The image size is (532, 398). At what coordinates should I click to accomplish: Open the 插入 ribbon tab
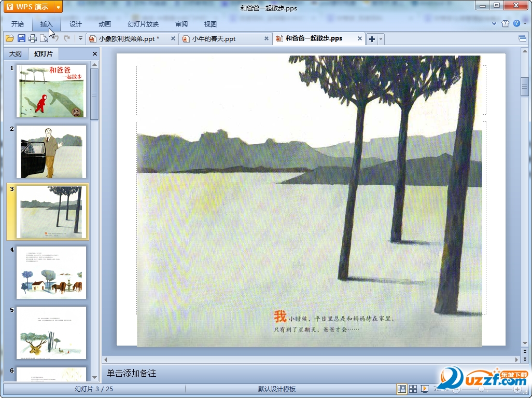(47, 24)
